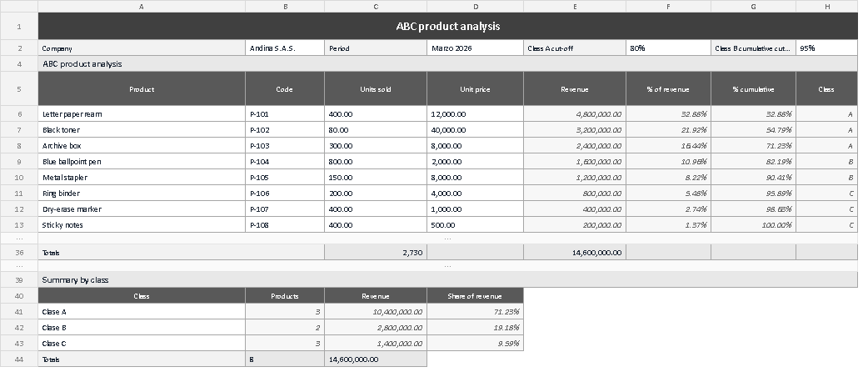868x377 pixels.
Task: Select row 1 header
Action: tap(19, 26)
